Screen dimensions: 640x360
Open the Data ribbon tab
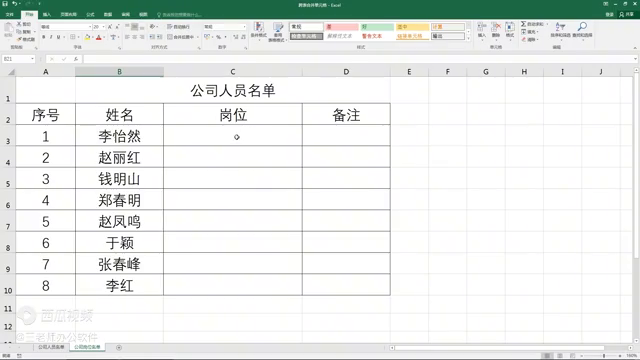[108, 15]
